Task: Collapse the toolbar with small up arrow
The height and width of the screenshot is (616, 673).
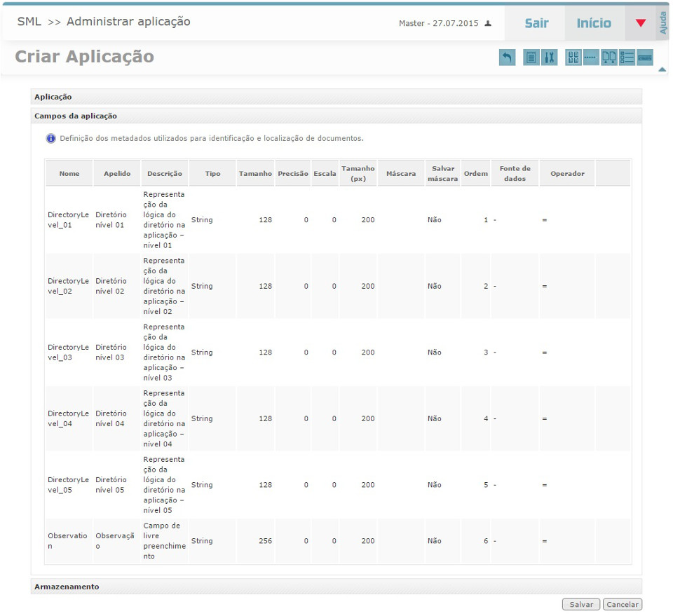Action: 661,69
